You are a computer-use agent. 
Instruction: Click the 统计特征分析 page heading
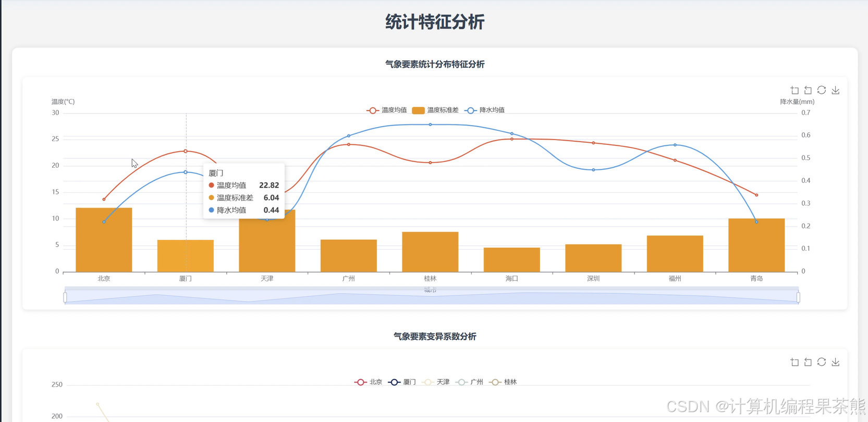coord(435,22)
